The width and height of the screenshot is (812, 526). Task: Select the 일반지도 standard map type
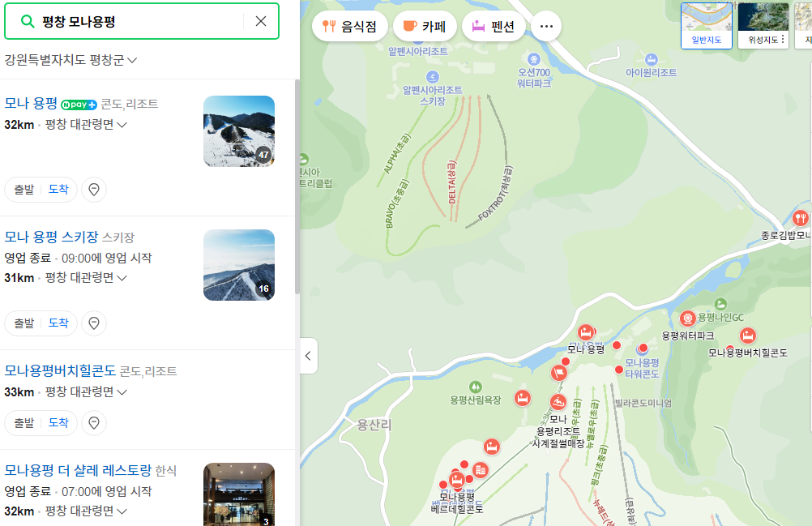point(707,26)
